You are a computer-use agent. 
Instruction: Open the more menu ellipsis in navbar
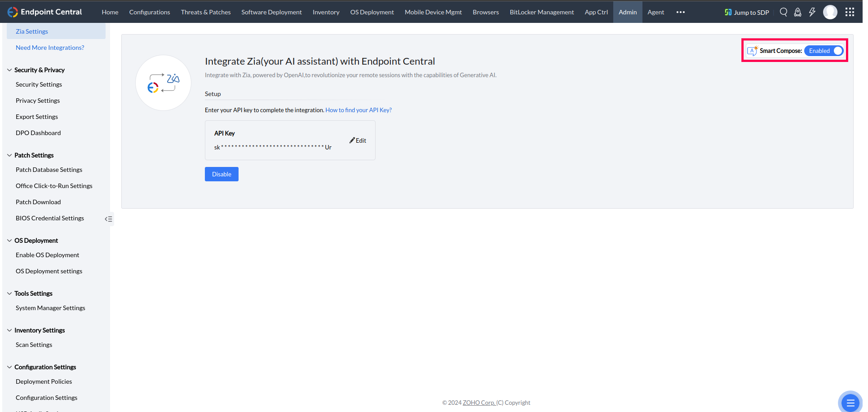681,12
